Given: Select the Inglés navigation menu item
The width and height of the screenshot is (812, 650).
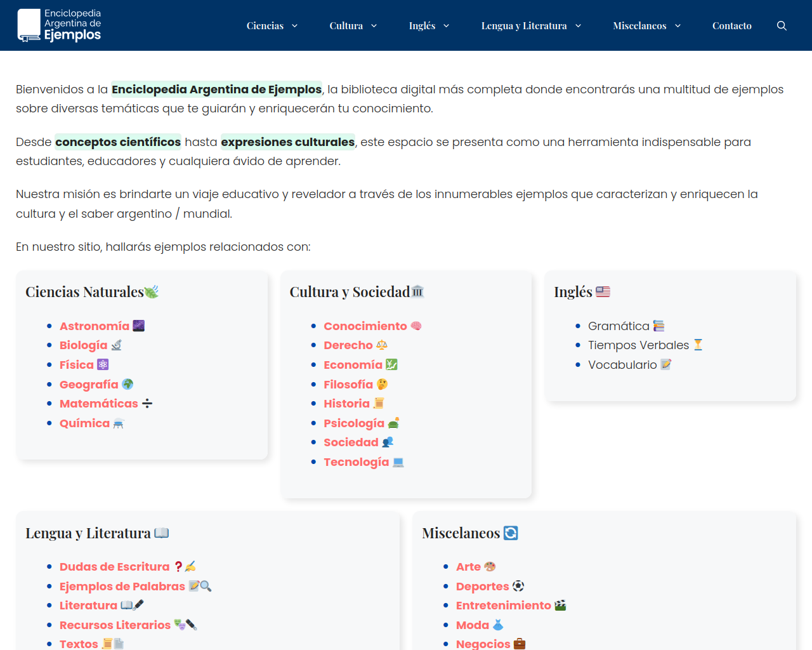Looking at the screenshot, I should point(422,26).
